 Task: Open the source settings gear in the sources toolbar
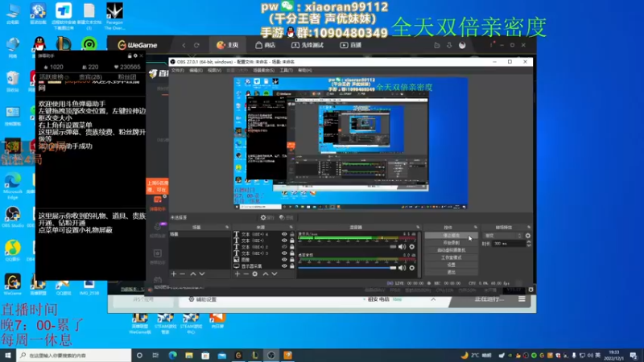point(255,274)
